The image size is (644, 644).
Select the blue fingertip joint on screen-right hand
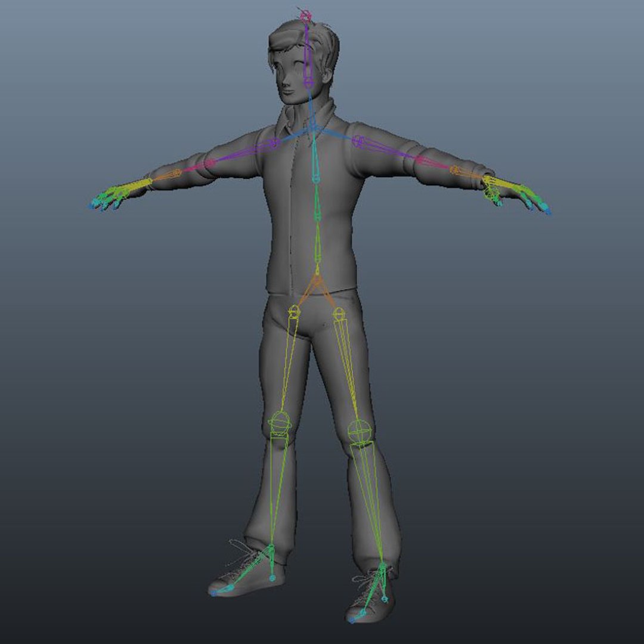549,212
